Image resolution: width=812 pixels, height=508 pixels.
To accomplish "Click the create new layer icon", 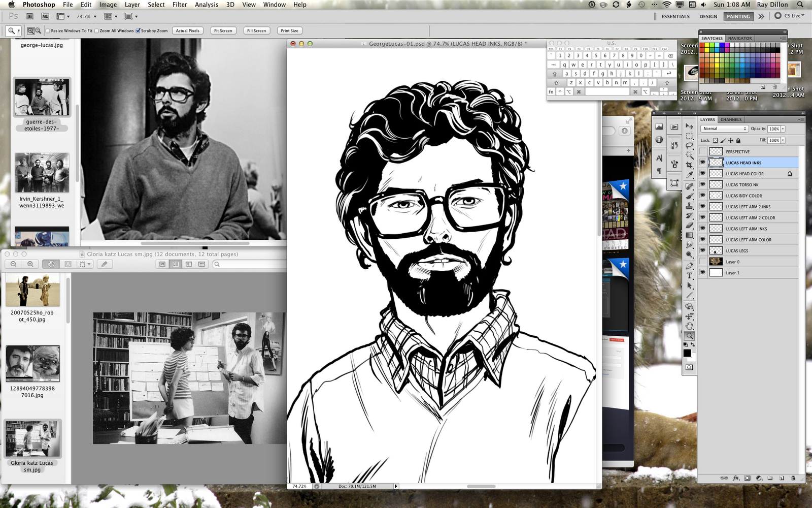I will pos(782,478).
